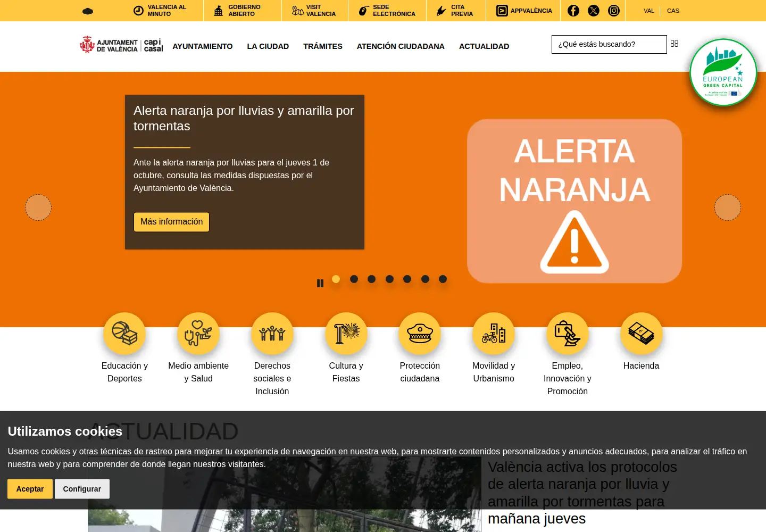Visit the Instagram profile
766x532 pixels.
pos(614,11)
